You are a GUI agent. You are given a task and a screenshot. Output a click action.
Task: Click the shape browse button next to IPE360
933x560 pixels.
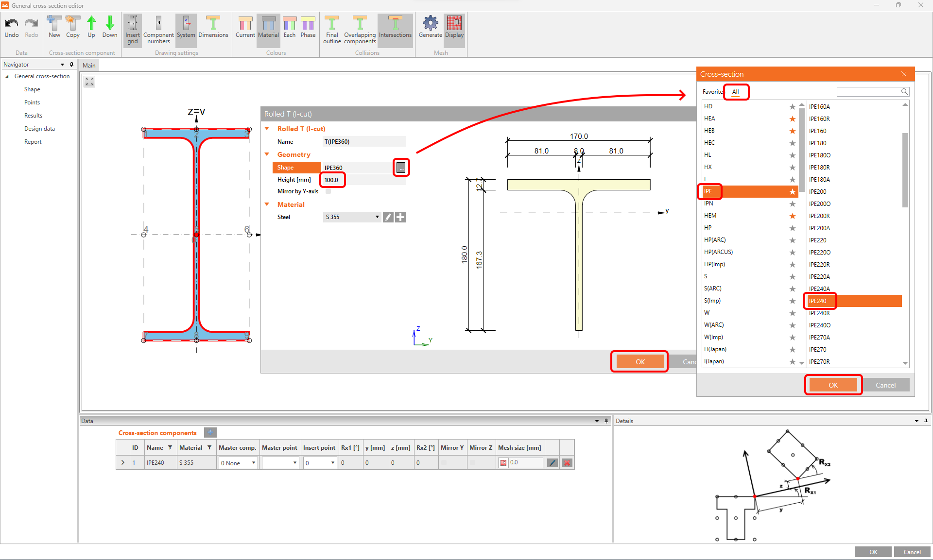(401, 168)
